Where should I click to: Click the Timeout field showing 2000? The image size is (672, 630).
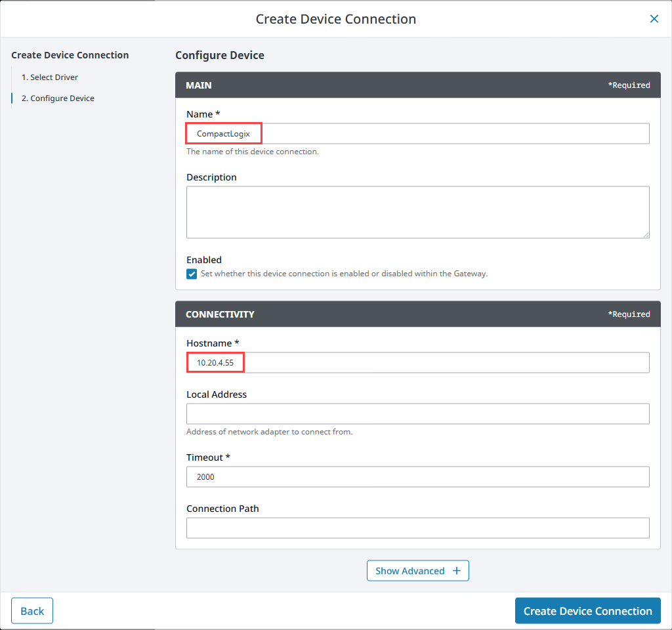click(x=417, y=476)
